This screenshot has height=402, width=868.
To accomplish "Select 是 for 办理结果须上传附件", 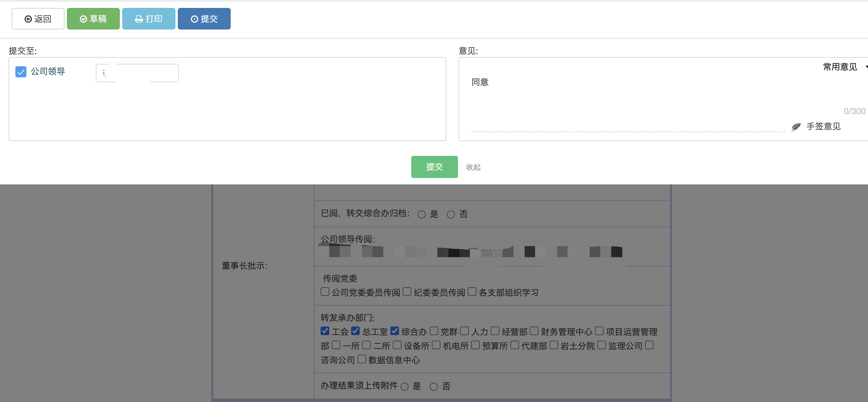I will (x=405, y=387).
